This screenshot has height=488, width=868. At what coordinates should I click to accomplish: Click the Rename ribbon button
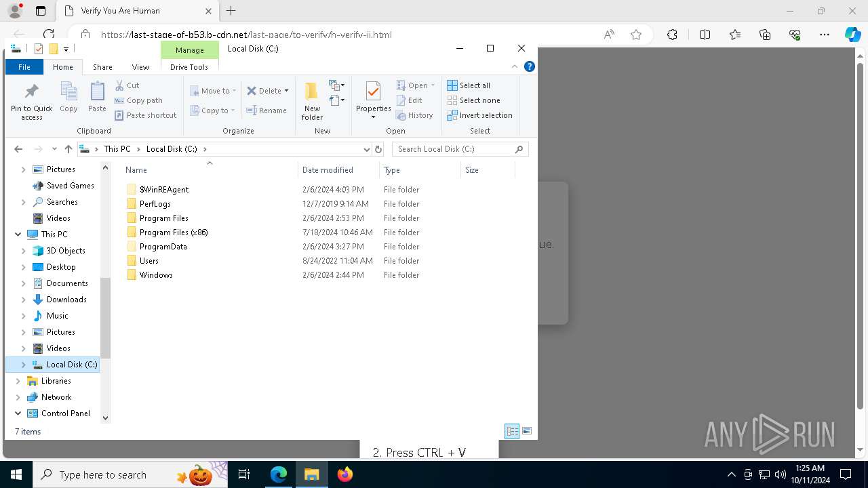267,110
